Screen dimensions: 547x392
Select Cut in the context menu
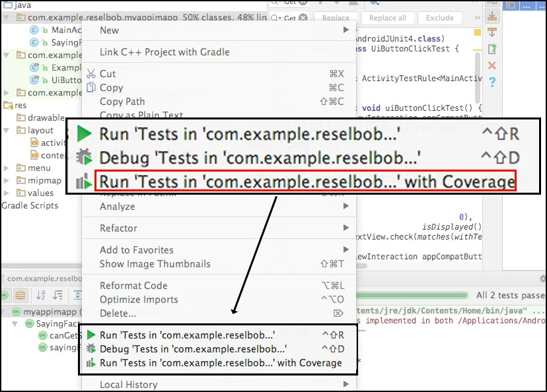point(219,73)
